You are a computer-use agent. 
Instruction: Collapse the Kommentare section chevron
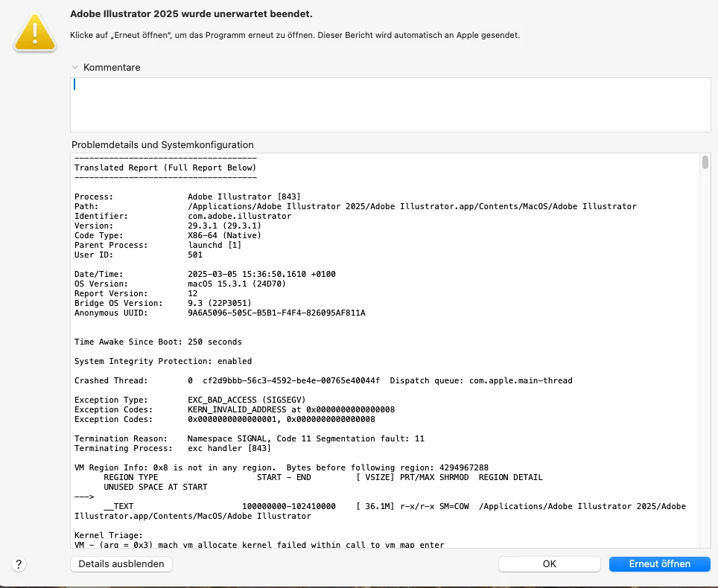(x=74, y=67)
